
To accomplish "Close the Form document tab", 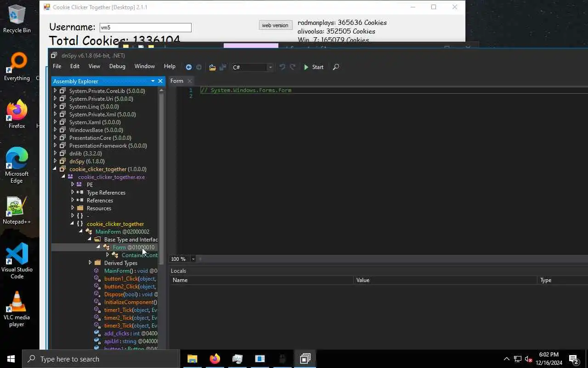I will [189, 81].
